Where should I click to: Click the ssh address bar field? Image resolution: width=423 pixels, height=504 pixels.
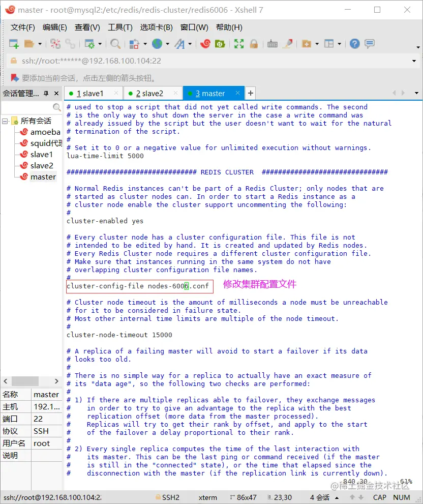click(x=212, y=61)
